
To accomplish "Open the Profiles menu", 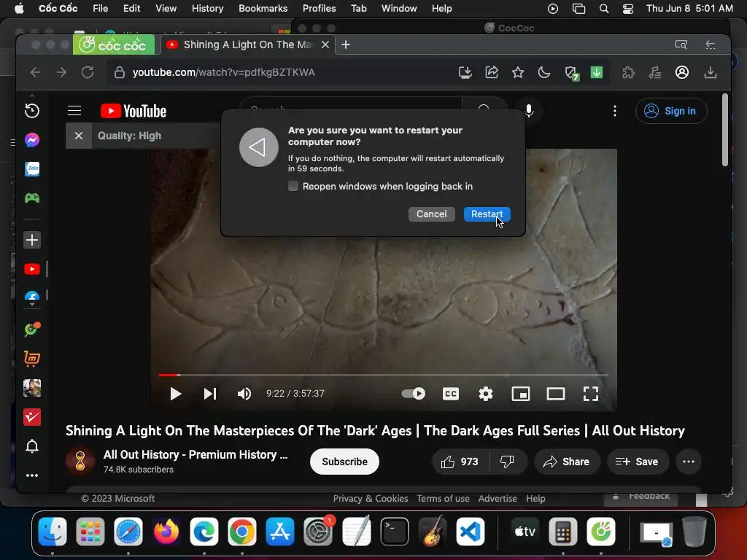I will 320,8.
